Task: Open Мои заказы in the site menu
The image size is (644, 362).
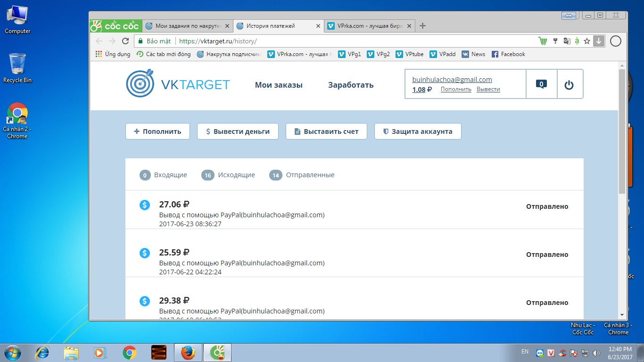Action: point(279,85)
